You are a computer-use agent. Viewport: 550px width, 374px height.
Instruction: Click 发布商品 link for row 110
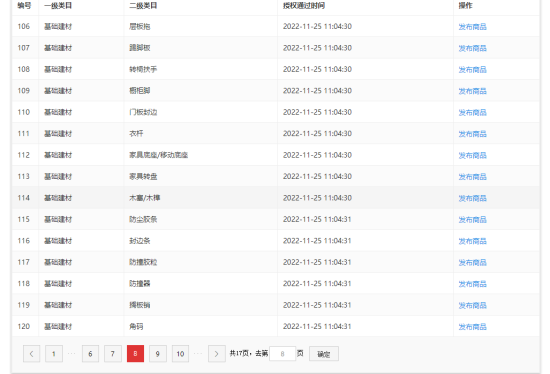pyautogui.click(x=472, y=112)
